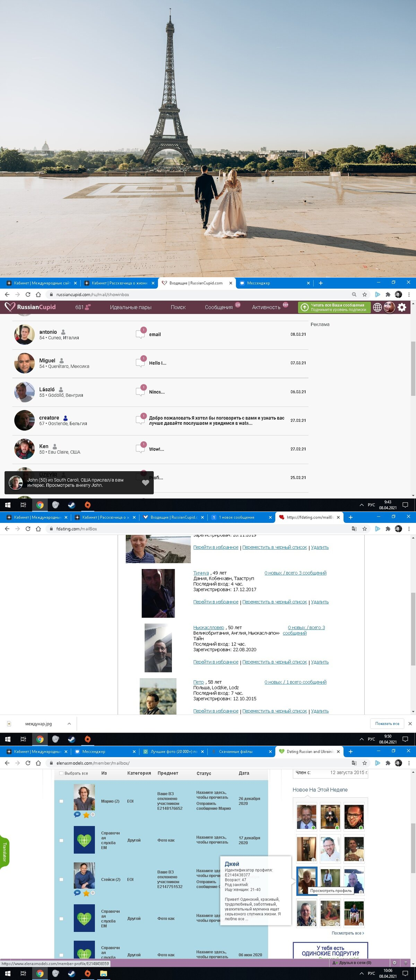Show hidden tray icons in the 10:06 taskbar
416x980 pixels.
coord(362,973)
